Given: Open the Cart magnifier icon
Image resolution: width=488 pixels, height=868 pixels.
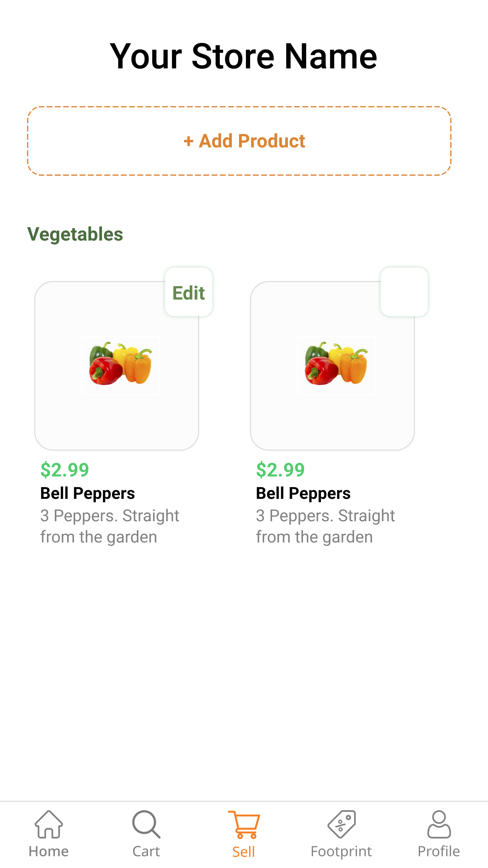Looking at the screenshot, I should [146, 824].
